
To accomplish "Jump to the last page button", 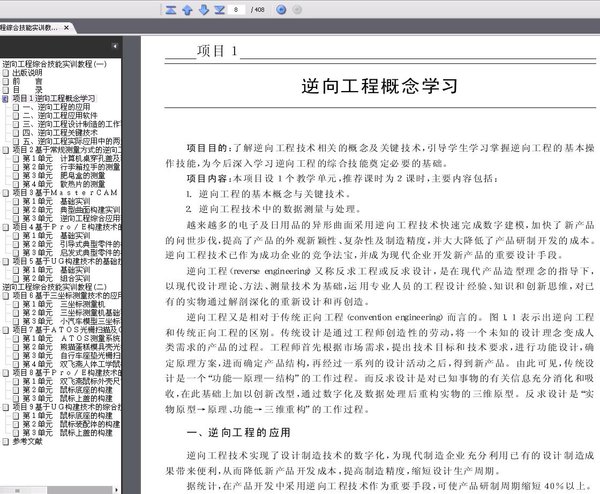I will pyautogui.click(x=220, y=10).
